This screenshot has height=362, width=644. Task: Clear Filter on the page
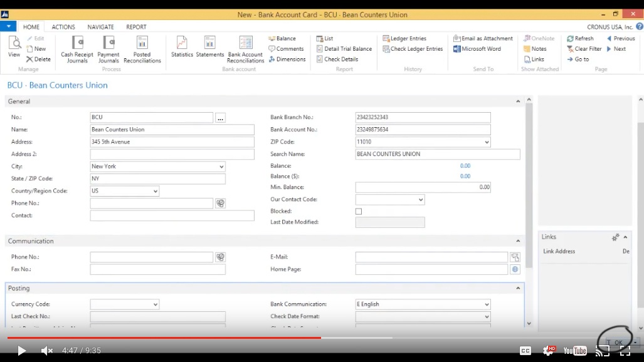584,48
